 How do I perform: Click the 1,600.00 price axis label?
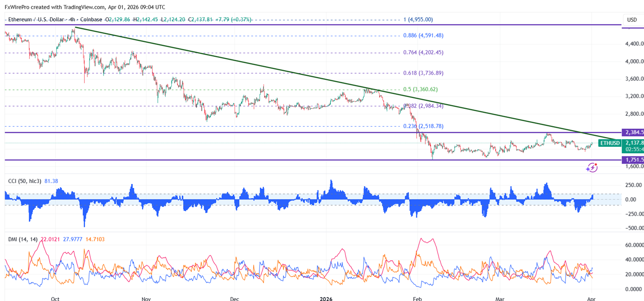point(634,166)
